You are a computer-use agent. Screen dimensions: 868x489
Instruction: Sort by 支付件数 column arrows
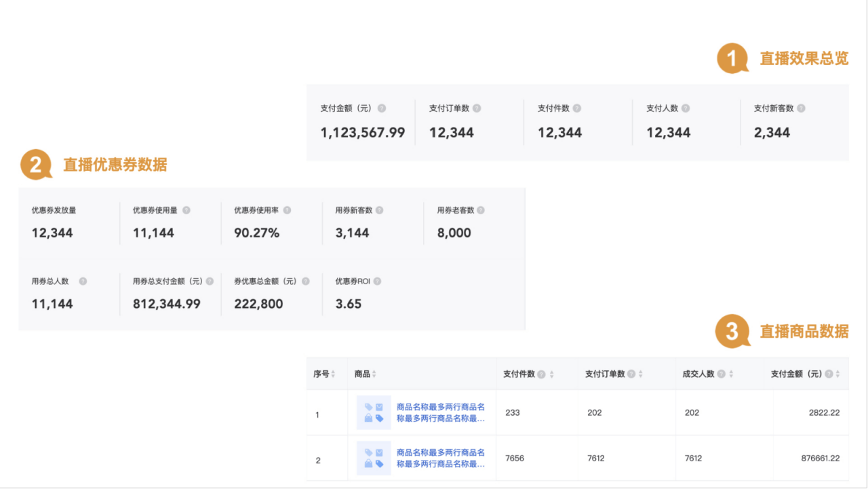tap(551, 374)
